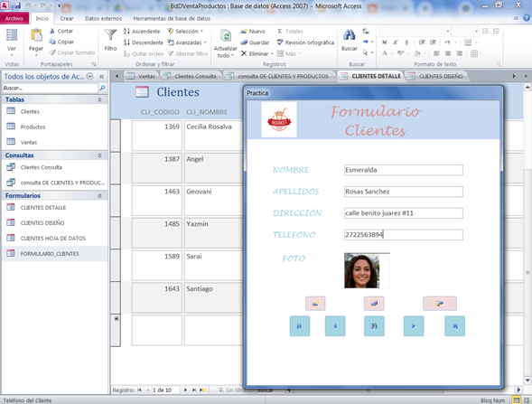Toggle align text left

tap(436, 53)
